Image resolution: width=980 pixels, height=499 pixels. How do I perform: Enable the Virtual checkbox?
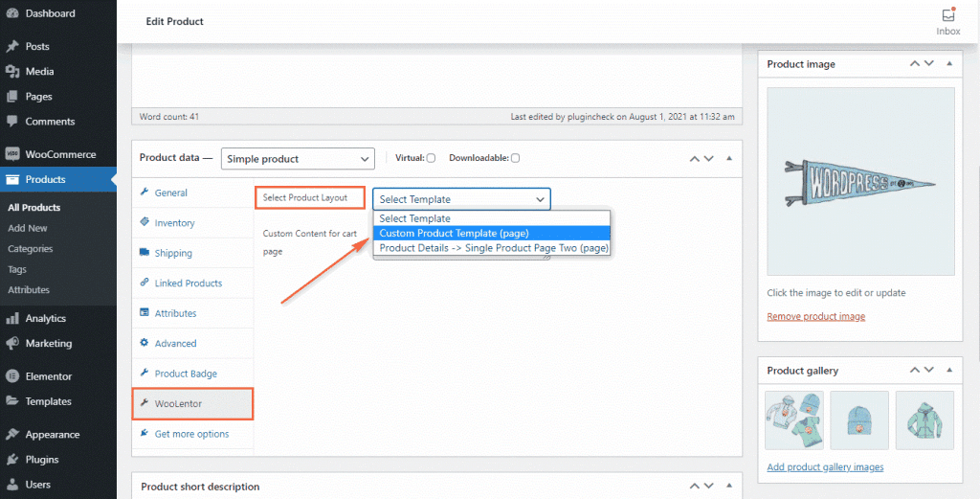(431, 158)
